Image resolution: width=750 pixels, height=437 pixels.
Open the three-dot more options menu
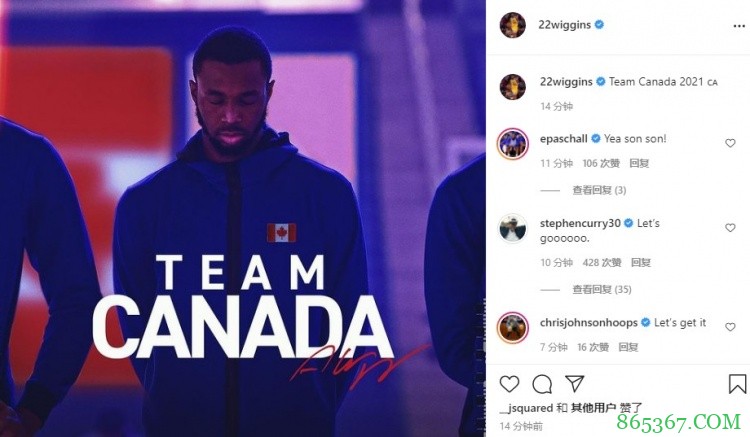[x=739, y=26]
